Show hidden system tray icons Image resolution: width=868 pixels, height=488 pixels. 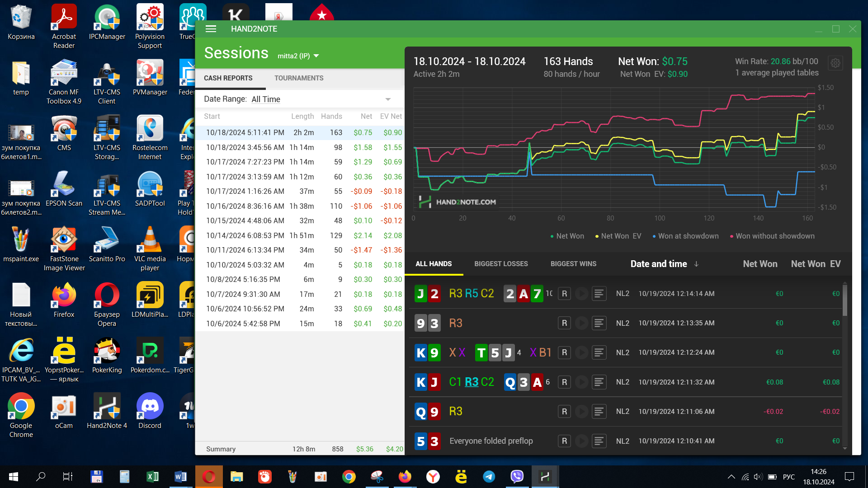[x=731, y=477]
